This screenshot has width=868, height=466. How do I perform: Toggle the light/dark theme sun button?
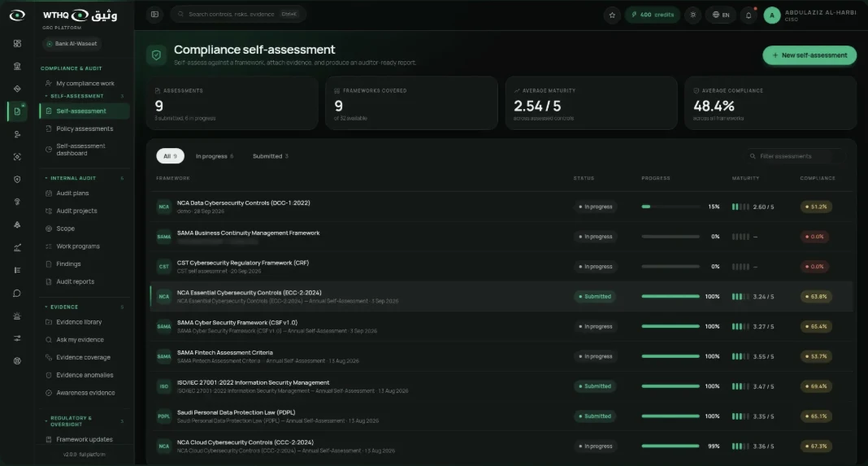[692, 15]
